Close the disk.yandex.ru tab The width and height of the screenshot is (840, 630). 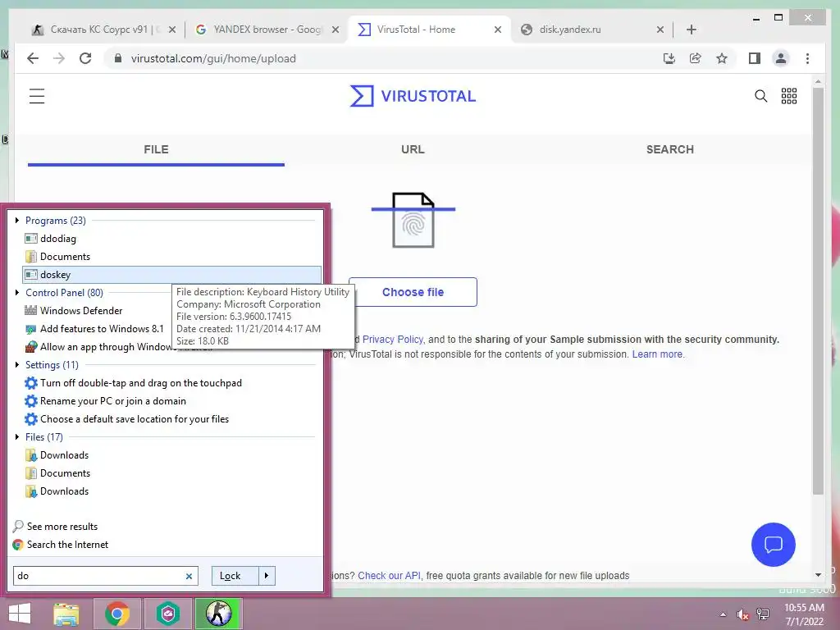point(660,30)
